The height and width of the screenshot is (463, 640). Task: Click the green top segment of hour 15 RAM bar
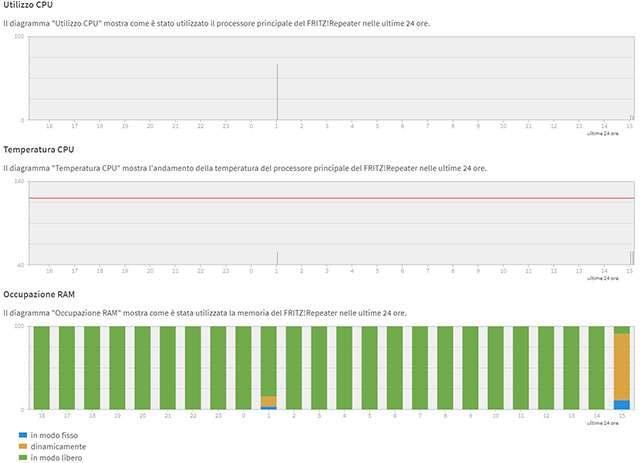coord(622,330)
